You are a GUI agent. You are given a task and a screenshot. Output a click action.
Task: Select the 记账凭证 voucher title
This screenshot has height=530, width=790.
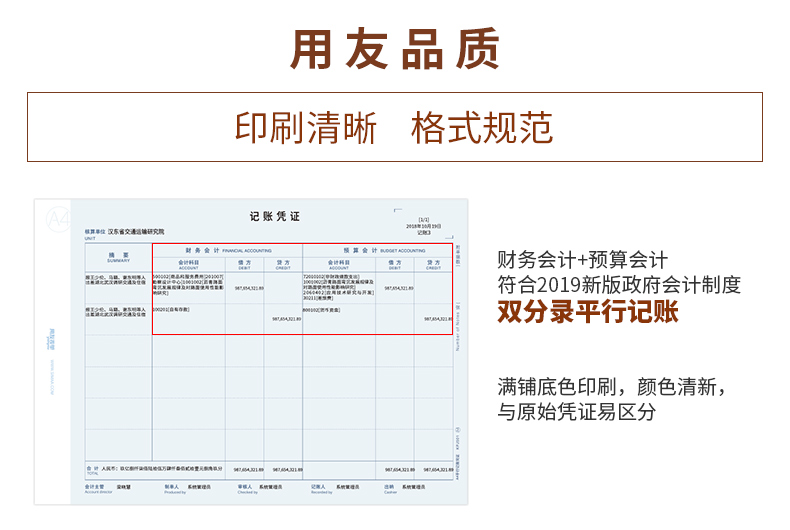(274, 216)
